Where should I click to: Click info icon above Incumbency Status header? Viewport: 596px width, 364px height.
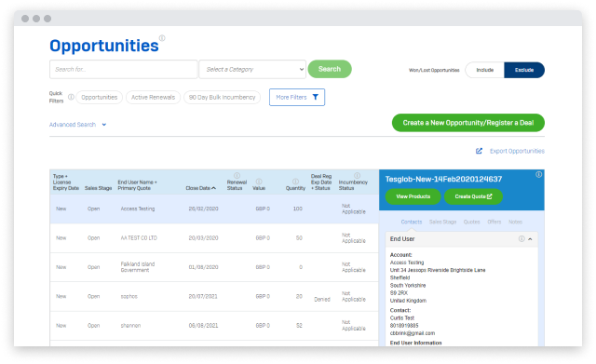357,176
